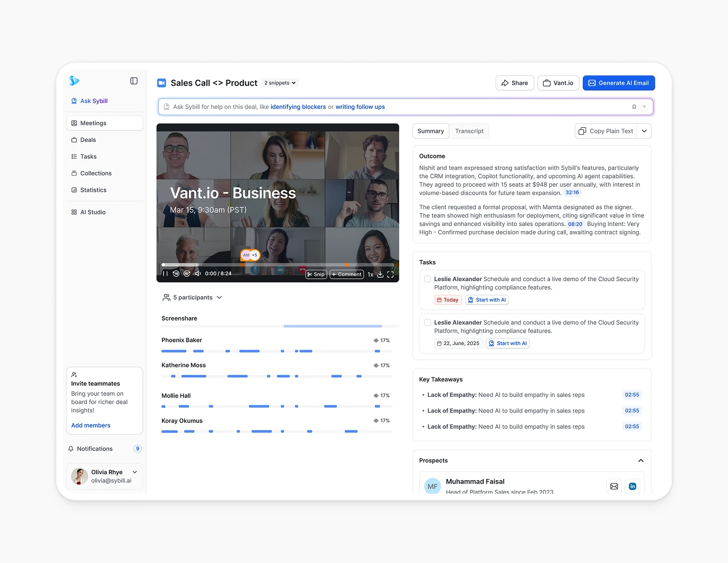728x563 pixels.
Task: Open Copy Plain Text dropdown arrow
Action: [644, 131]
